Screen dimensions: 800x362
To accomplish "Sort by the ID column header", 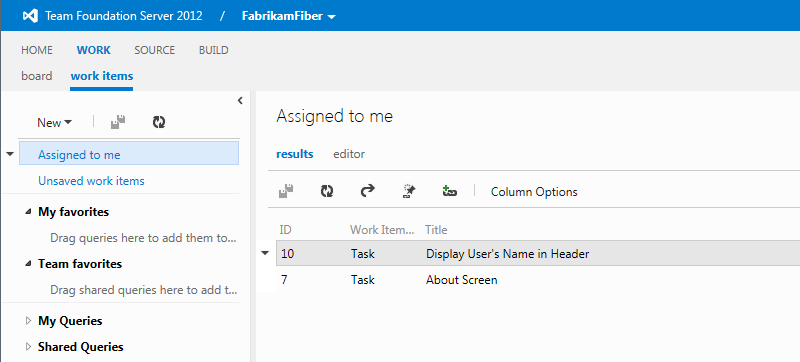I will click(285, 230).
